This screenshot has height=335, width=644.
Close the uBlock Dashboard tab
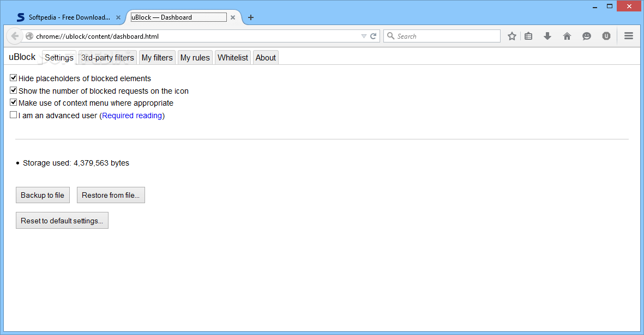coord(233,17)
